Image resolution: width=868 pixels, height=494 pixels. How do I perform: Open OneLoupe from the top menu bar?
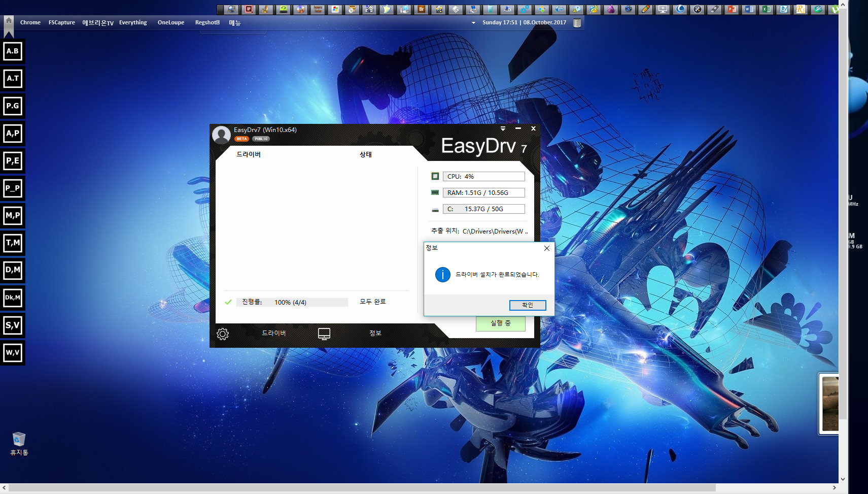(x=171, y=22)
